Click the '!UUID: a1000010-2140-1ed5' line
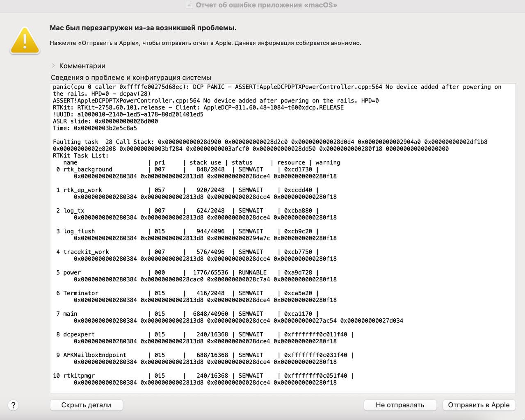 tap(128, 114)
